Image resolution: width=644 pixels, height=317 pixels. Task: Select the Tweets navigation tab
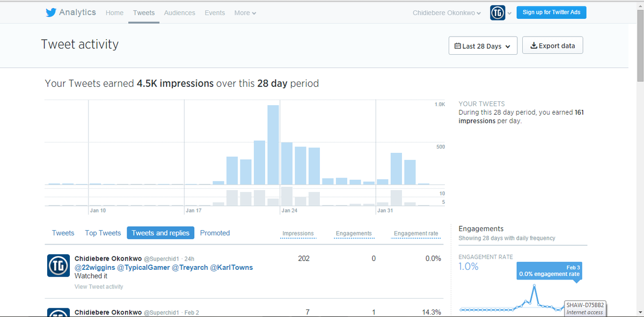click(144, 13)
